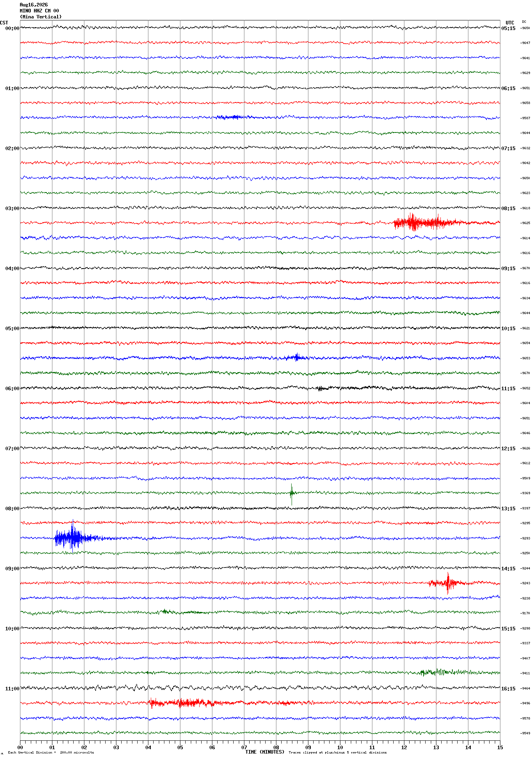
Task: Click the 'Aug16,2026' date header
Action: tap(34, 5)
